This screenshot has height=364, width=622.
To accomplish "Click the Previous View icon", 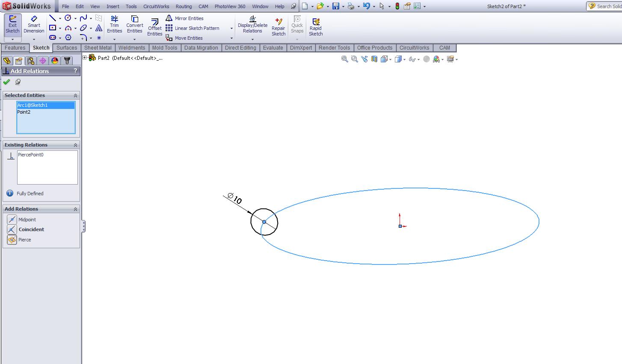I will click(364, 59).
